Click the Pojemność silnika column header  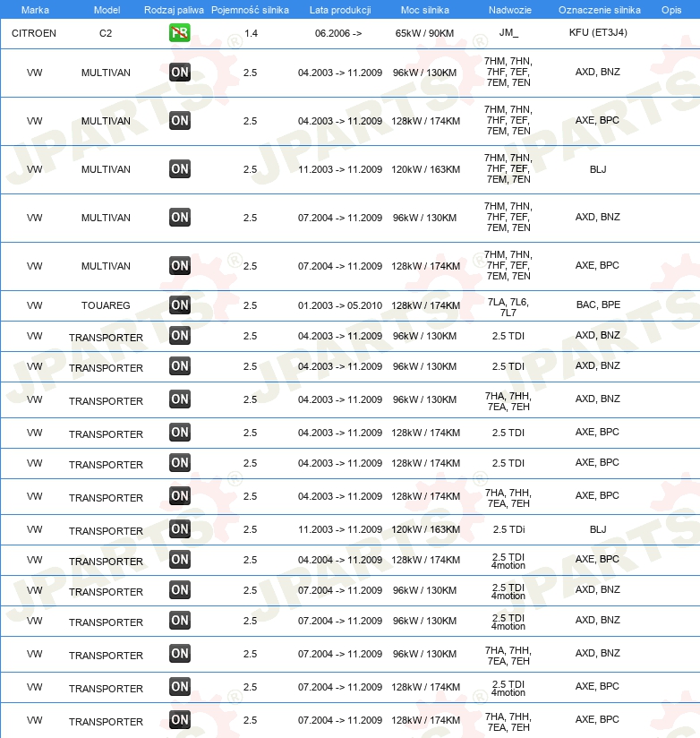(250, 10)
